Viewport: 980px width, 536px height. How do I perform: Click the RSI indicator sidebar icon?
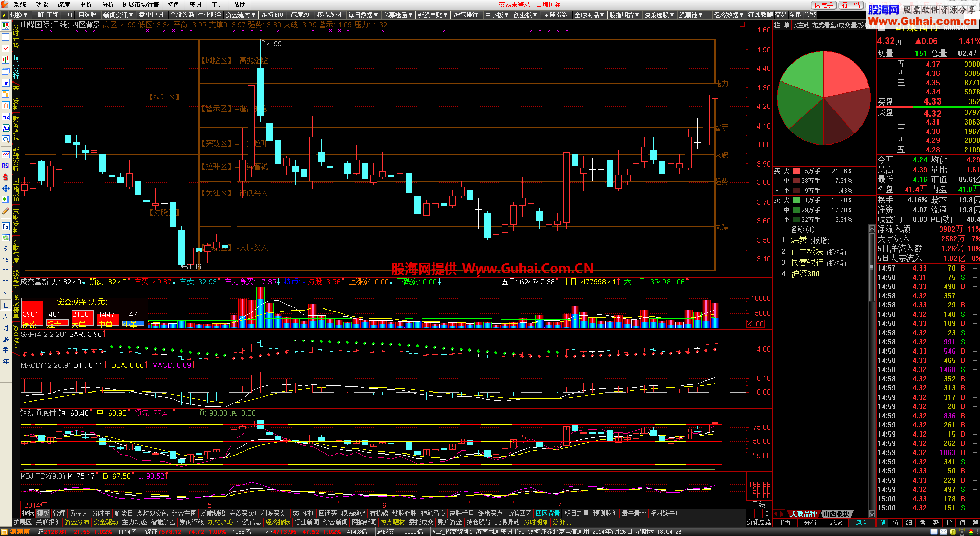click(6, 166)
